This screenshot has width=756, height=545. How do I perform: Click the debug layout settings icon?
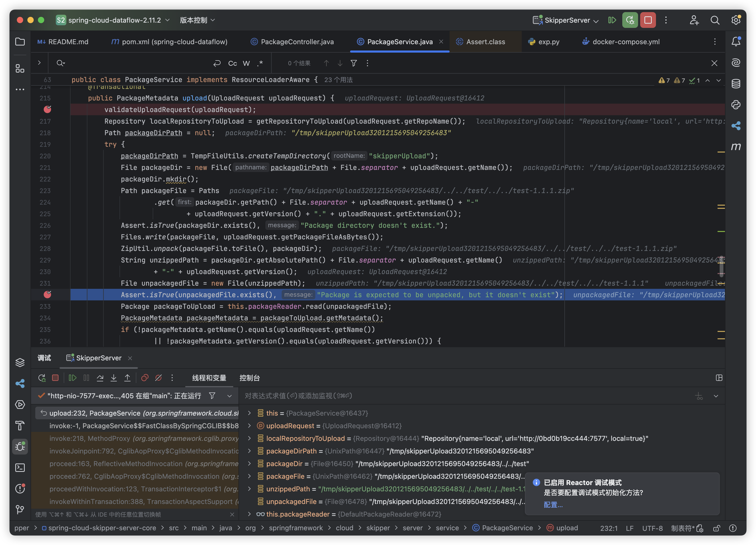coord(719,378)
